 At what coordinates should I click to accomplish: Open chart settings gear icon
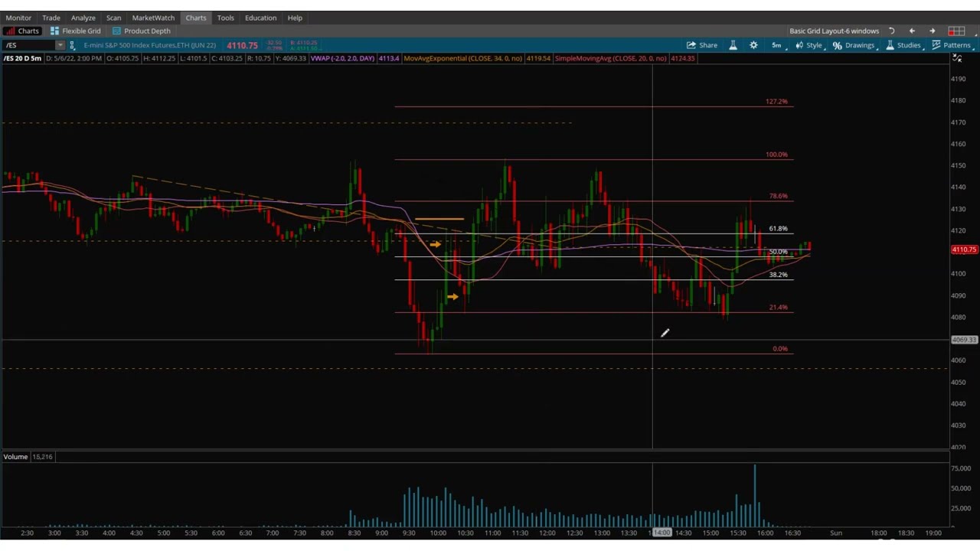(x=753, y=45)
